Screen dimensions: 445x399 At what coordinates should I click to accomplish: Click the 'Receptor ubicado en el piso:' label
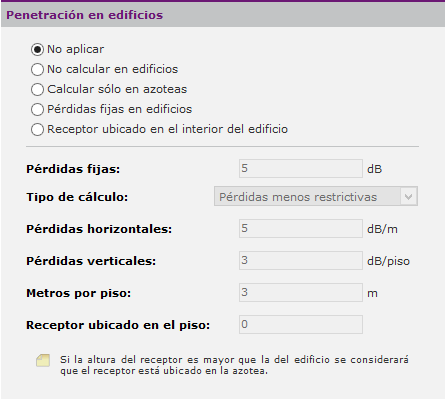click(118, 325)
